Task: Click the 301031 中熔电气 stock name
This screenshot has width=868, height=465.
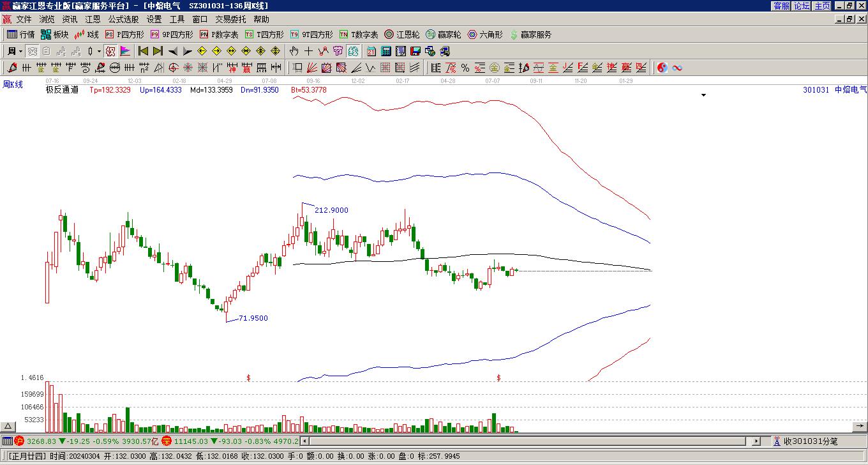Action: click(x=835, y=90)
